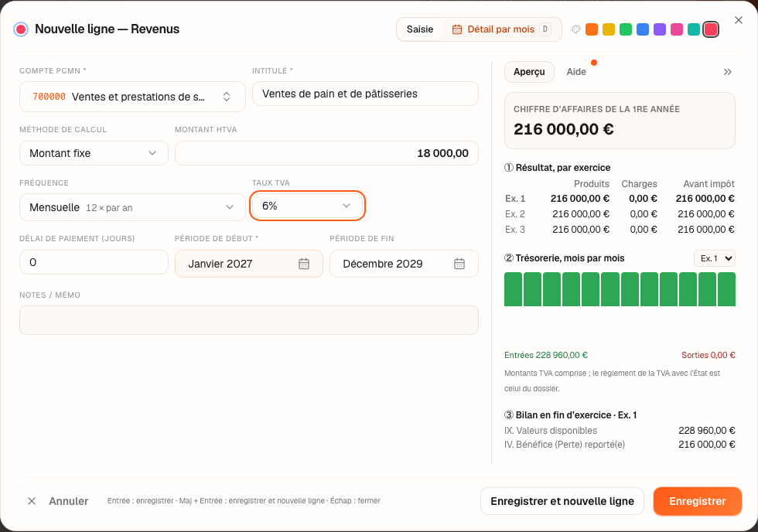758x532 pixels.
Task: Open the Détail par mois view
Action: 501,29
